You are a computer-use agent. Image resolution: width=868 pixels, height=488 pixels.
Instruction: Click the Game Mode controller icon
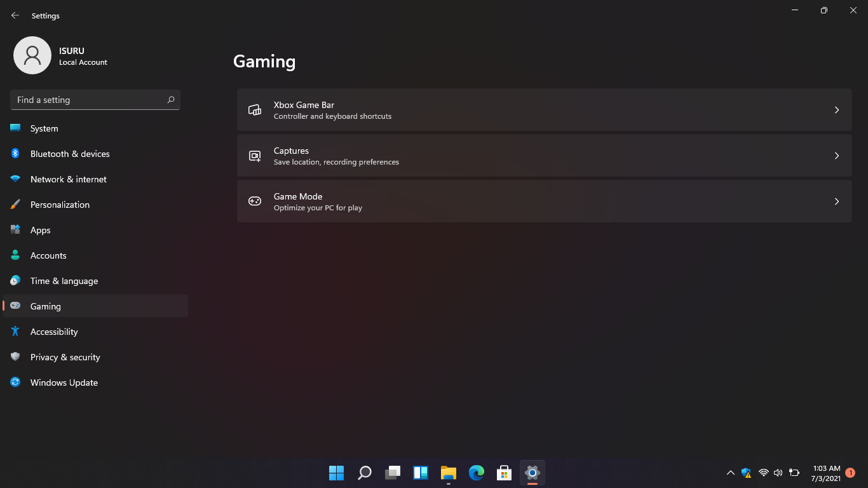point(255,201)
